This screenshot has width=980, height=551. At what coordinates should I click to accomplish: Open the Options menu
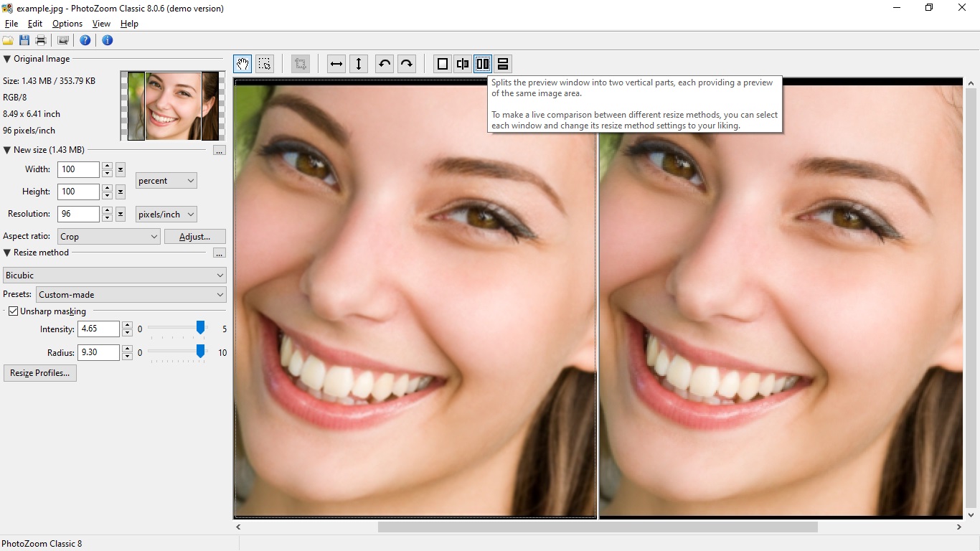coord(67,24)
